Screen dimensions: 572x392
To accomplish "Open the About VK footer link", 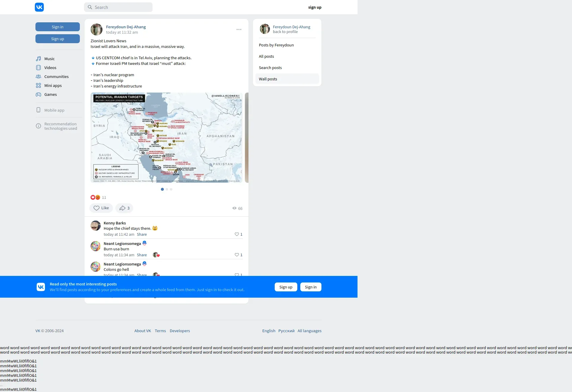I will pyautogui.click(x=142, y=331).
